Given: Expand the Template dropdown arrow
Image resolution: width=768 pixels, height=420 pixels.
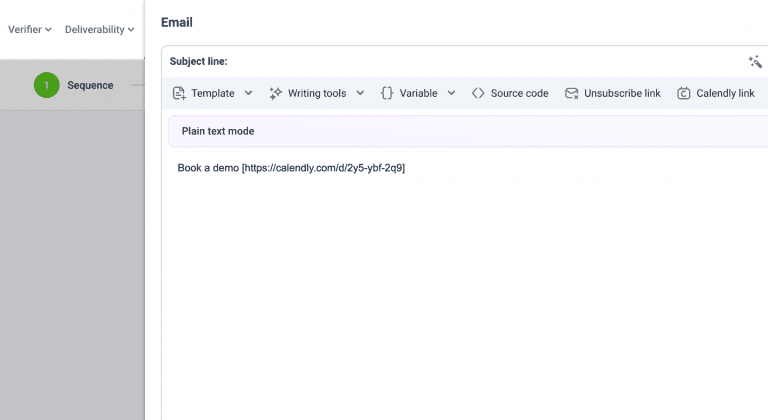Looking at the screenshot, I should tap(249, 93).
